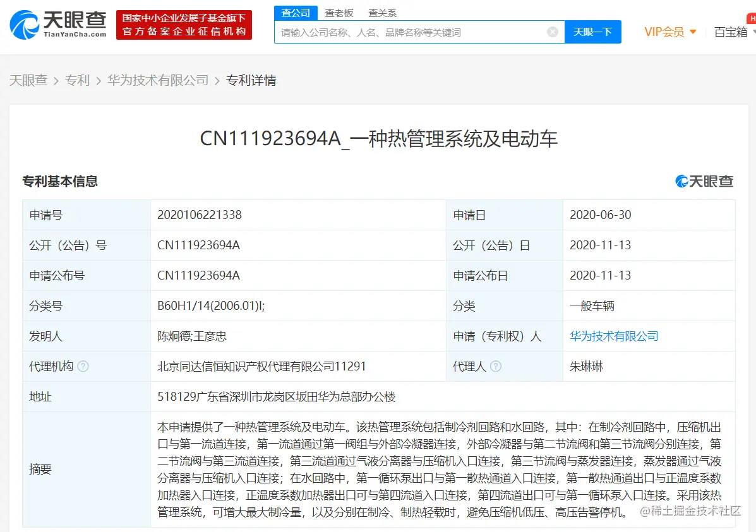The width and height of the screenshot is (756, 532).
Task: Select patent title CN111923694A heading
Action: click(x=378, y=139)
